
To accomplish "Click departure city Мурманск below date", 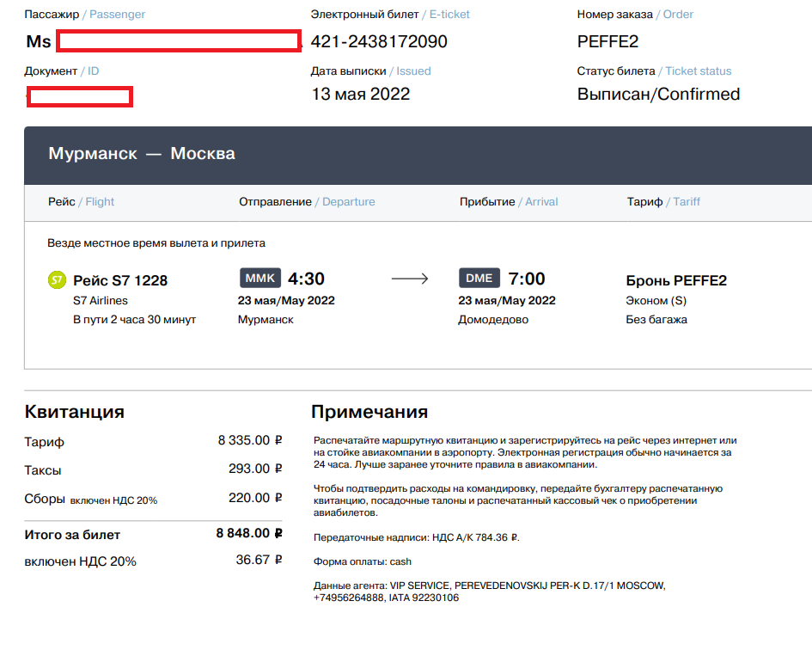I will [x=266, y=319].
